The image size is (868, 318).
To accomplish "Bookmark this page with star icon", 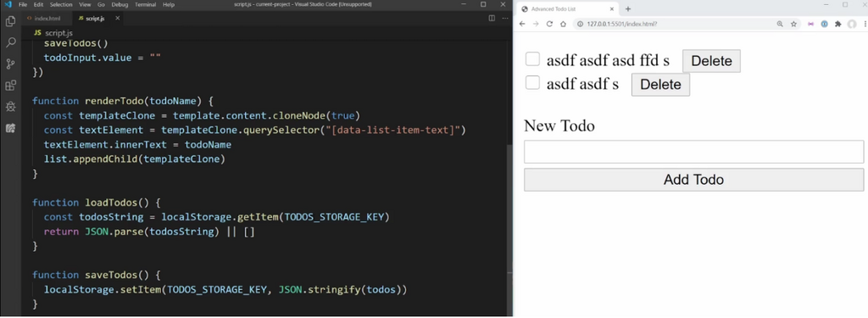I will (x=793, y=24).
